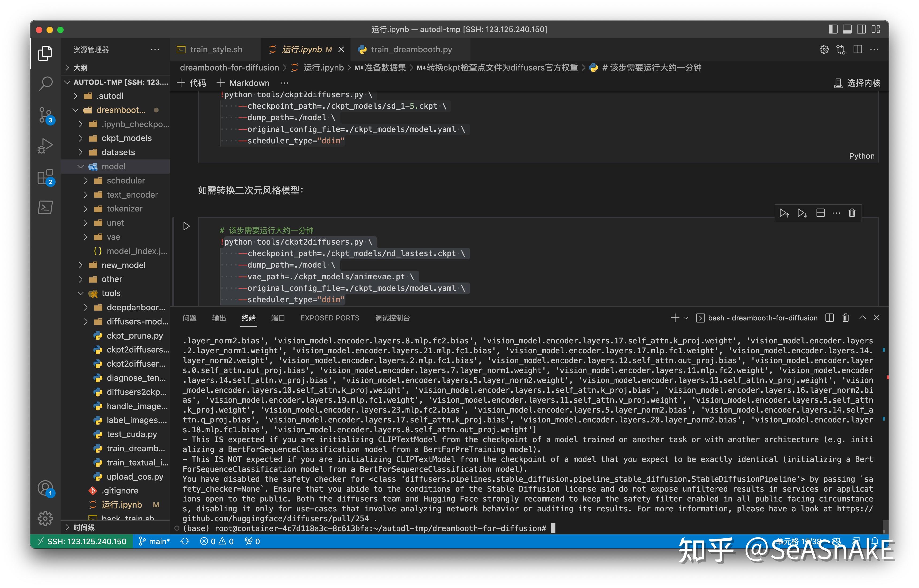Switch to the train_dreambooth.py tab
Image resolution: width=919 pixels, height=588 pixels.
(x=411, y=50)
